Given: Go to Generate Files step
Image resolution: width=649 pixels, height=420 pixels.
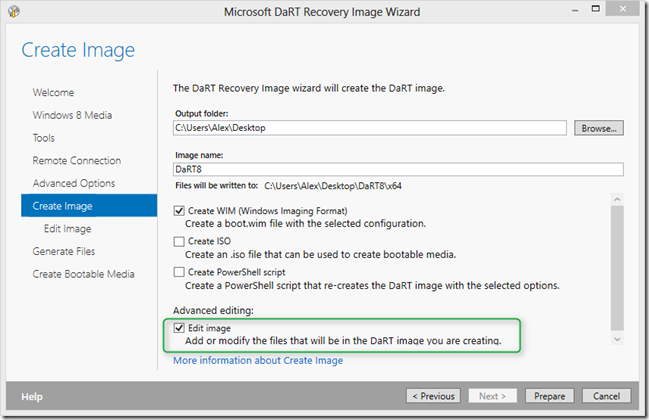Looking at the screenshot, I should 64,251.
